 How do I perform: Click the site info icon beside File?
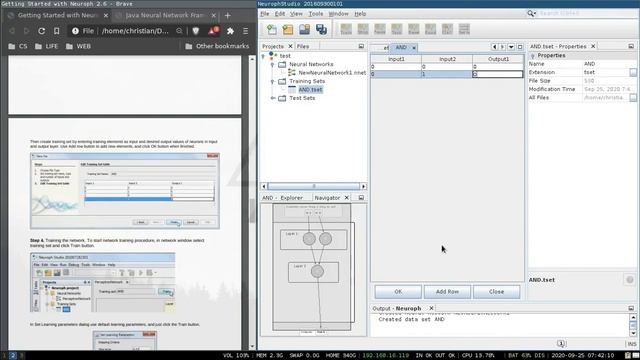[x=75, y=31]
